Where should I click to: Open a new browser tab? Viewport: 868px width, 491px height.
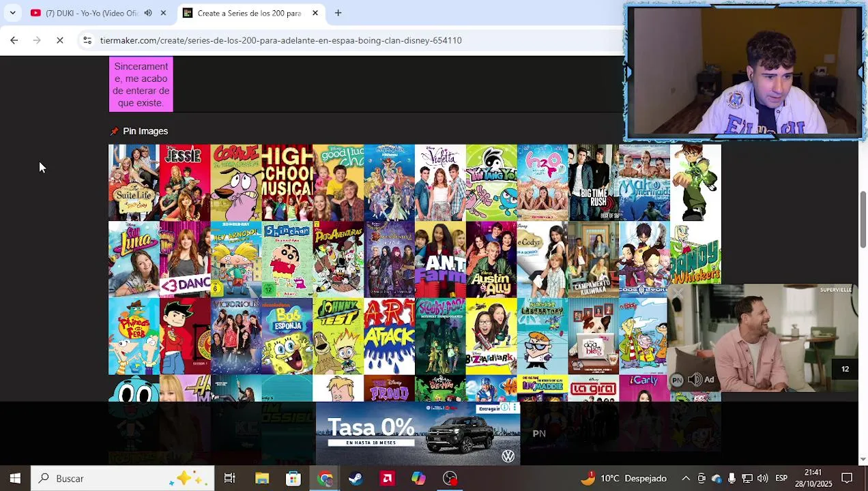tap(338, 13)
